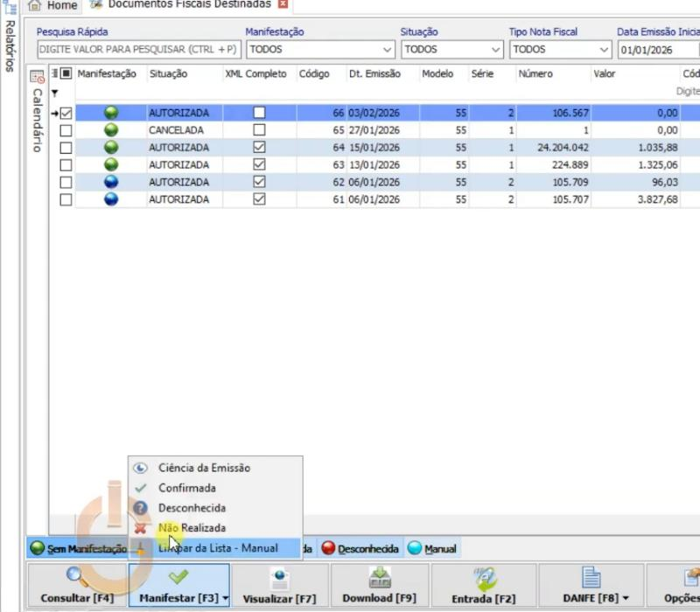Click the grid filter funnel icon
700x612 pixels.
(54, 94)
